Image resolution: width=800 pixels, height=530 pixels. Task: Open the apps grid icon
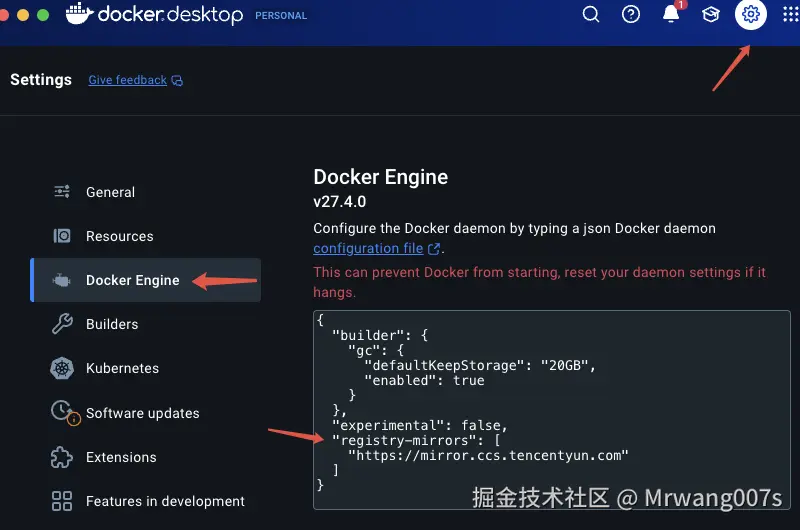790,14
